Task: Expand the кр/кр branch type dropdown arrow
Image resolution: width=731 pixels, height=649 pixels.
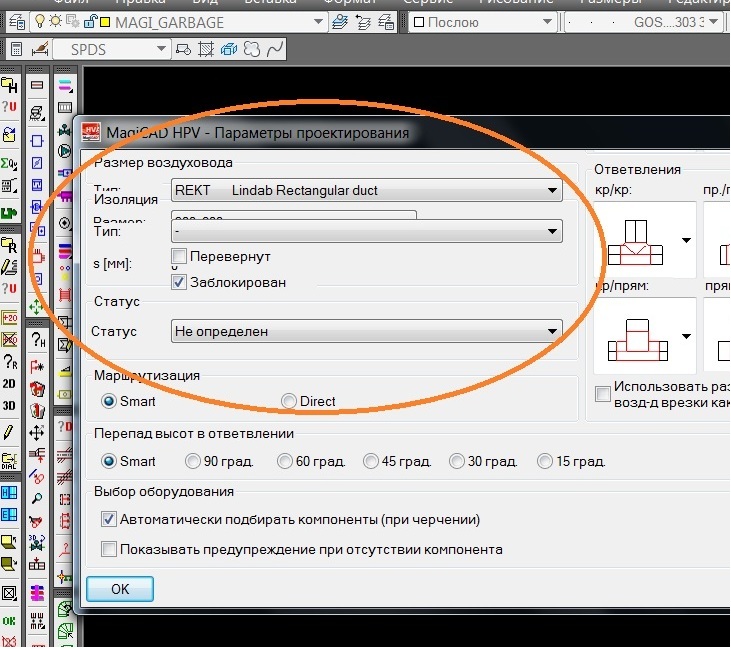Action: pyautogui.click(x=686, y=241)
